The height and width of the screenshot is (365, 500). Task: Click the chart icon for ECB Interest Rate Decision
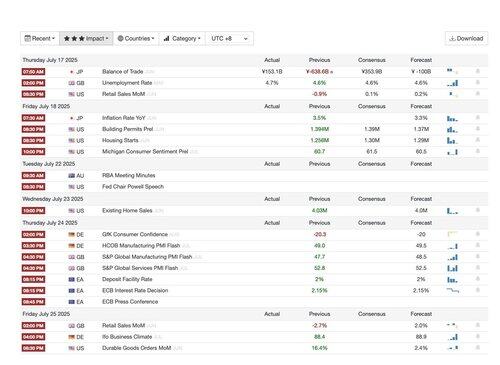(453, 290)
